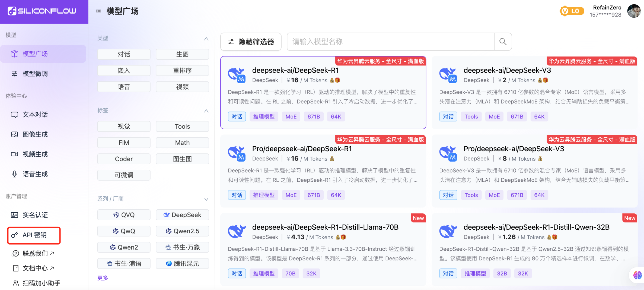This screenshot has height=290, width=644.
Task: Click money bag icon on Pro DeepSeek-V3
Action: pos(540,159)
